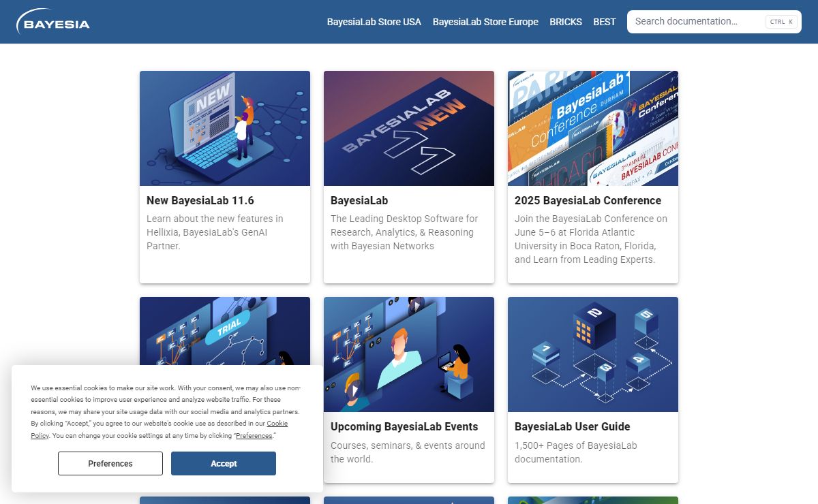Click the Preferences cookie button
The width and height of the screenshot is (818, 504).
110,463
